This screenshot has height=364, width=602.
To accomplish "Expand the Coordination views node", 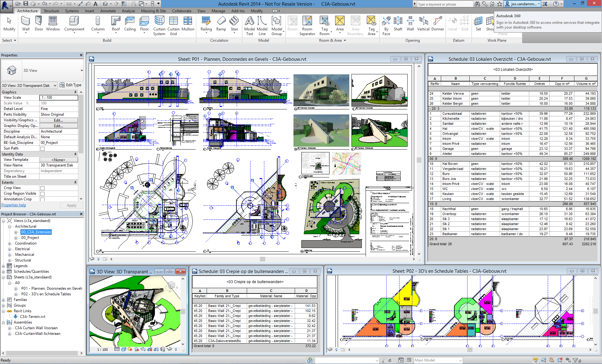I will point(10,244).
